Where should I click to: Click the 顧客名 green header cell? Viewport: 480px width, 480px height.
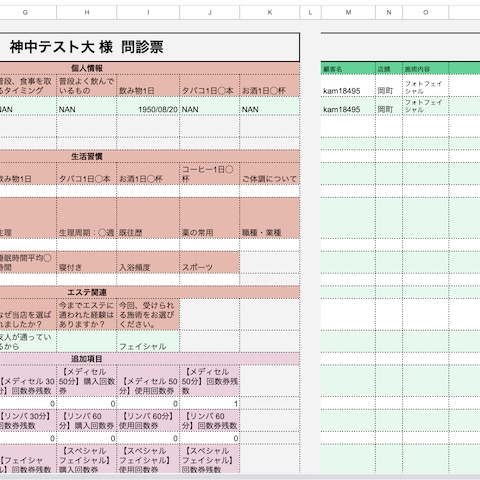[348, 69]
